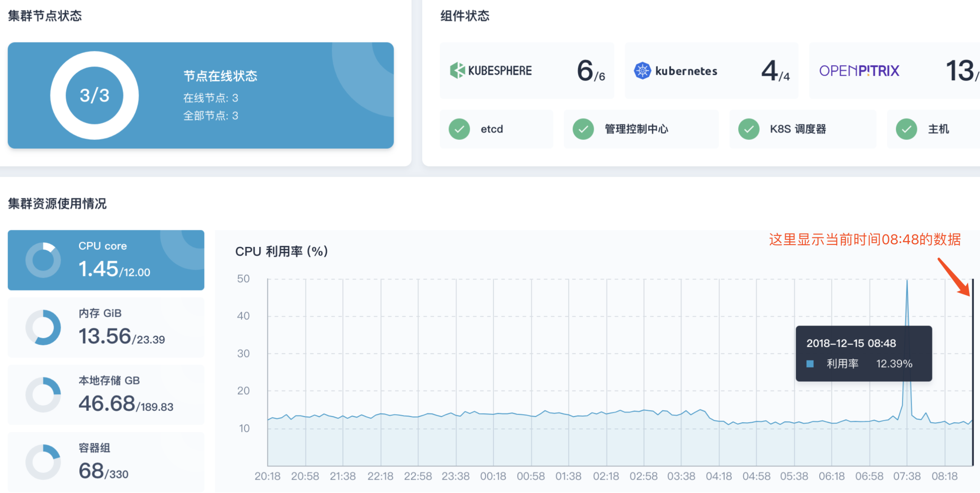The image size is (980, 493).
Task: Click the 集群节点状态 section heading
Action: 45,16
